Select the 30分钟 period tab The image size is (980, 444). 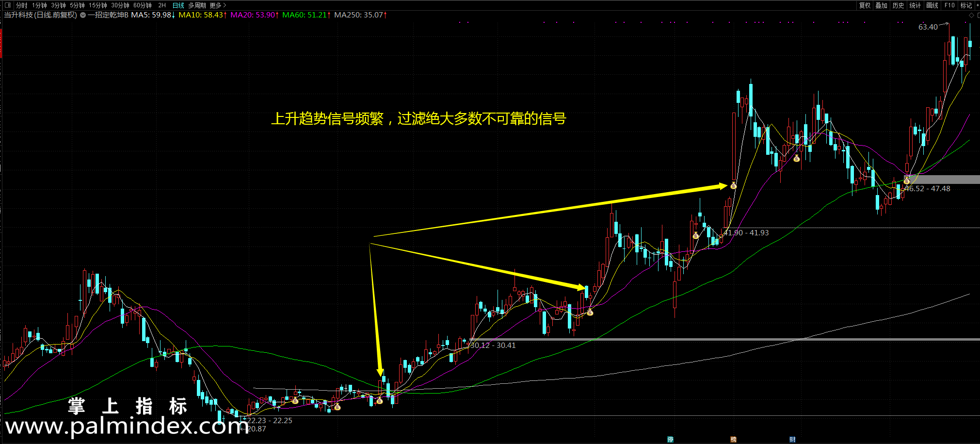click(120, 5)
